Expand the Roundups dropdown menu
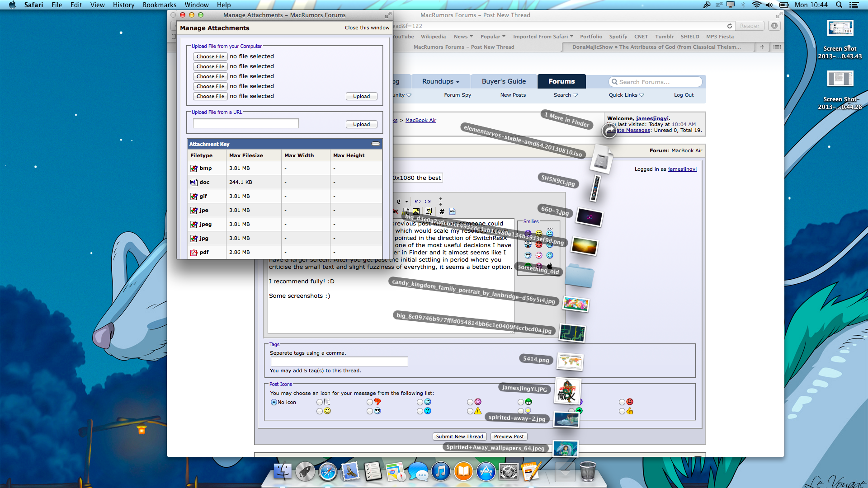 click(440, 81)
